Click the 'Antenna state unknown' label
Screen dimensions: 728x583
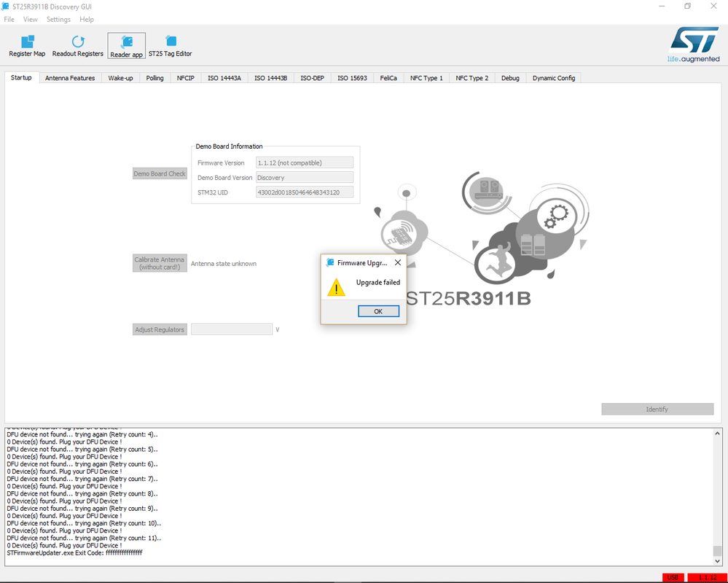[224, 264]
